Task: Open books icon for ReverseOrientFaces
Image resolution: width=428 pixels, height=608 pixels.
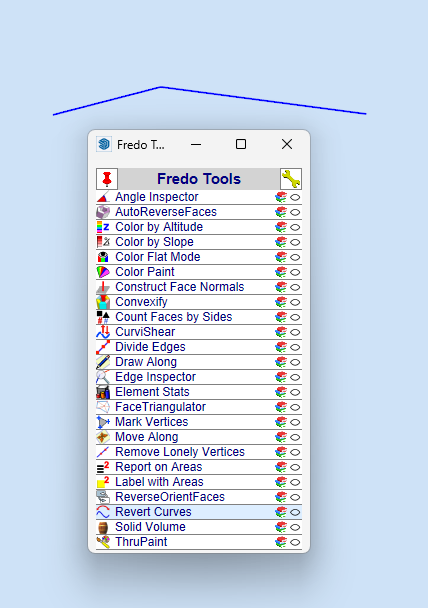Action: (281, 497)
